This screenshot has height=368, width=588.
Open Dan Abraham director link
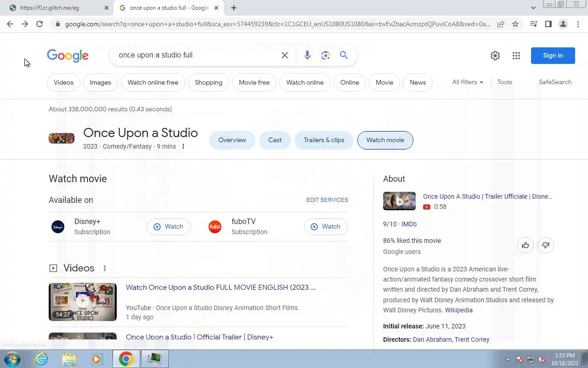(432, 339)
